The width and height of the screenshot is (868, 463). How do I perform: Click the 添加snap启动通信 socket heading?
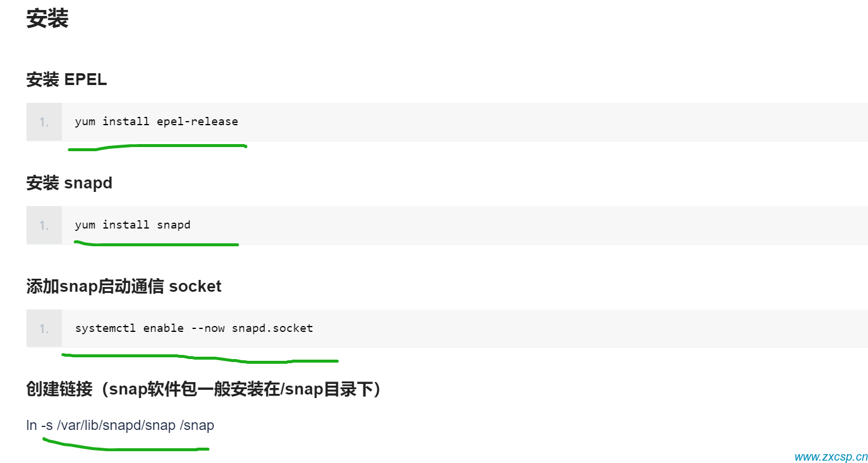[124, 286]
